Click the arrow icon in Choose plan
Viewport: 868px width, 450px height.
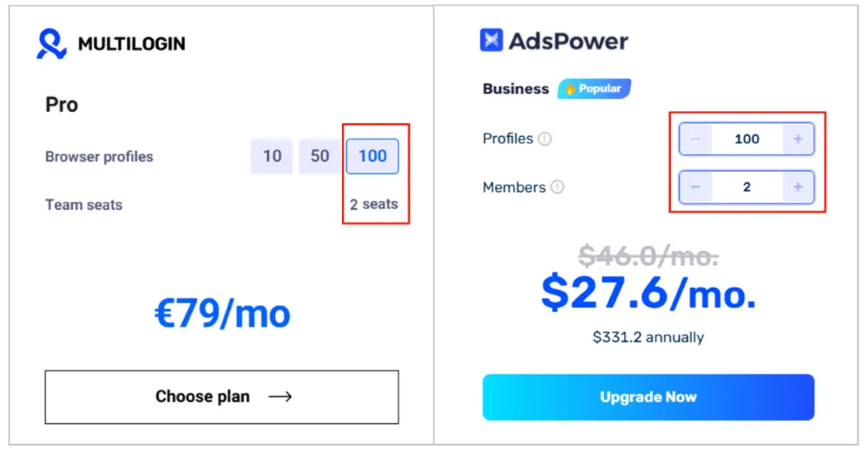coord(279,396)
